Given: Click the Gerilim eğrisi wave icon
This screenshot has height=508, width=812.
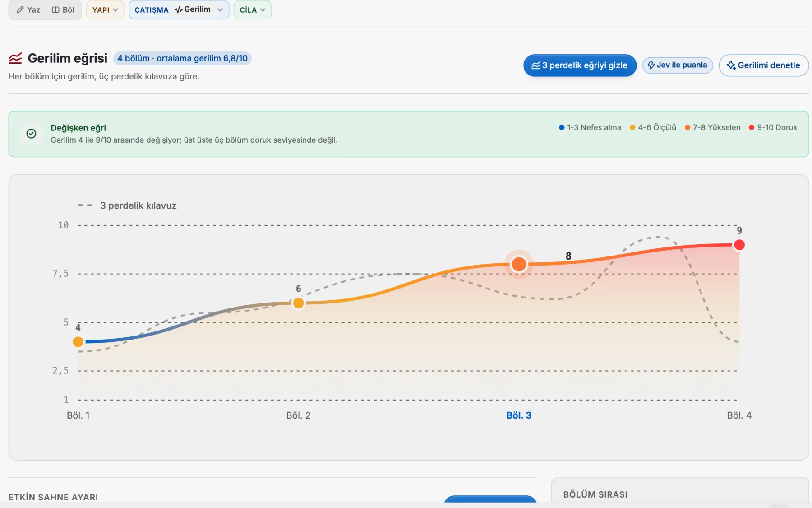Looking at the screenshot, I should tap(15, 58).
